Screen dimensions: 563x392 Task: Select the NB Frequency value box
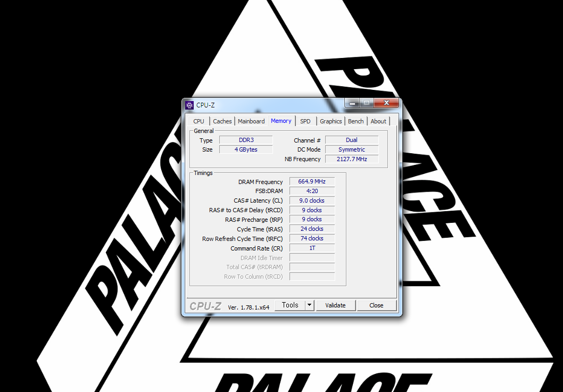(352, 159)
